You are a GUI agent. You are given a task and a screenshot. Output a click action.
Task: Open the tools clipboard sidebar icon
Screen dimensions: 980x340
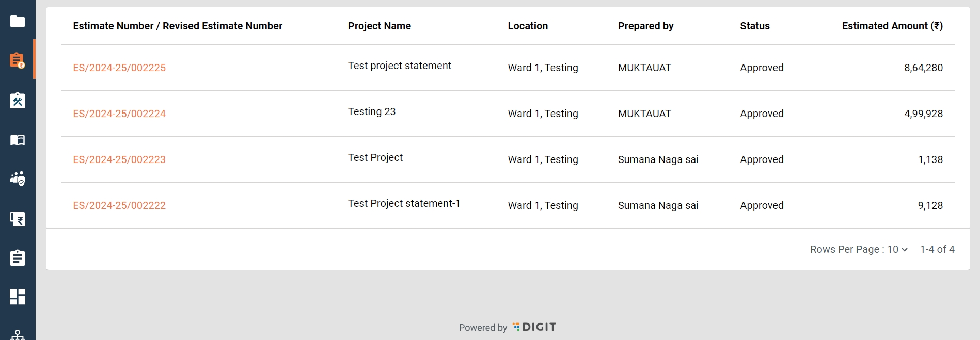click(18, 100)
